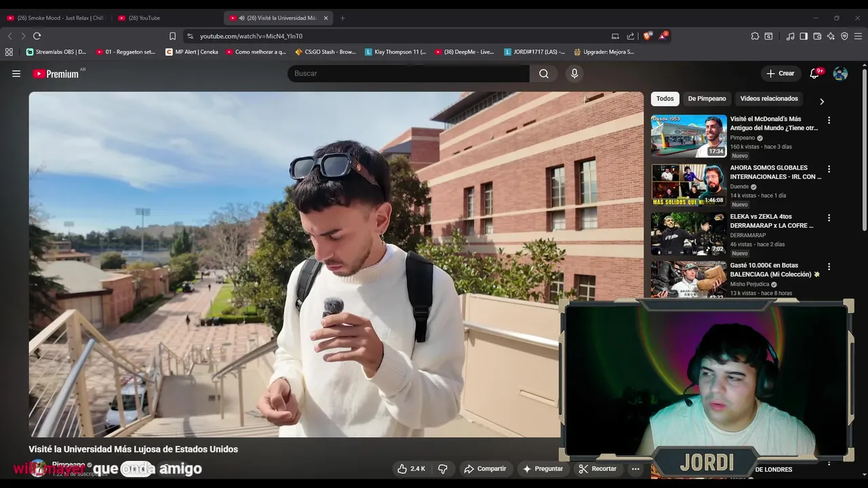Toggle the browser sidebar panel icon

pos(804,36)
